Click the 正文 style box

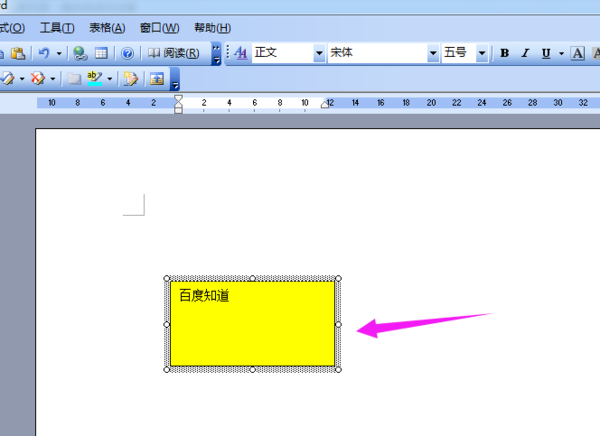(283, 52)
